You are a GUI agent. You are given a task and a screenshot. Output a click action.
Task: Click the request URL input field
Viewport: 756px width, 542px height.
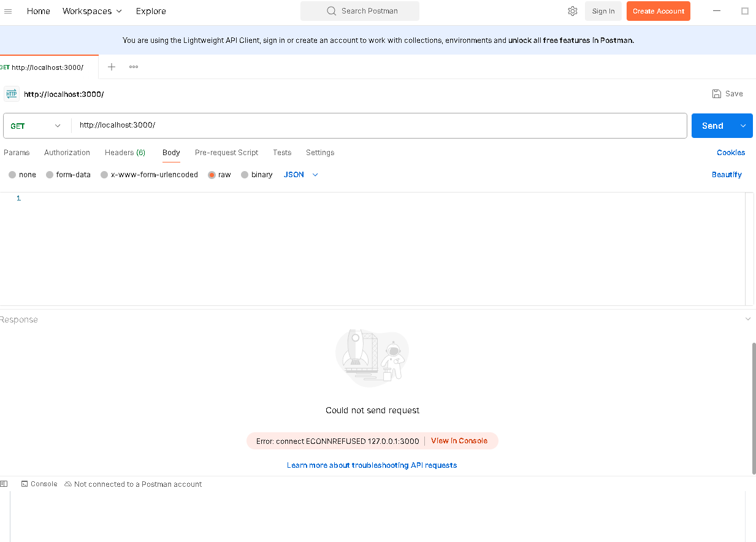tap(379, 126)
